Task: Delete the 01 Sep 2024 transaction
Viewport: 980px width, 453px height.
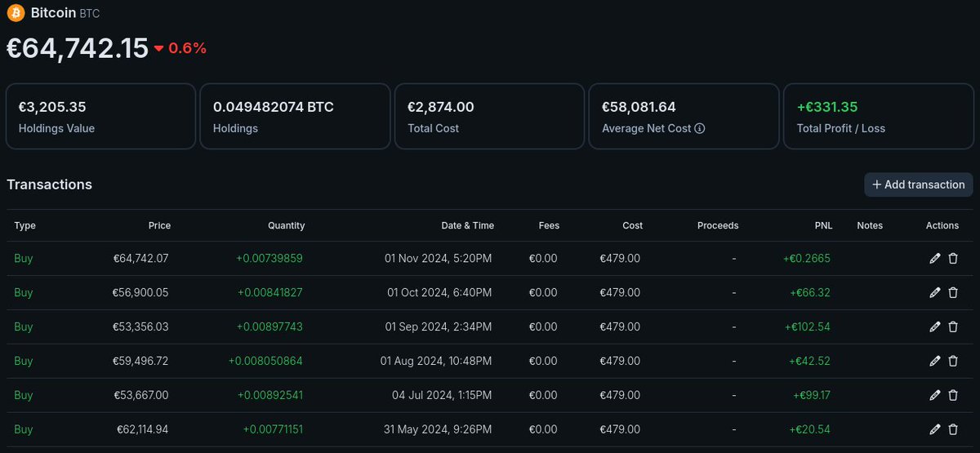Action: tap(953, 327)
